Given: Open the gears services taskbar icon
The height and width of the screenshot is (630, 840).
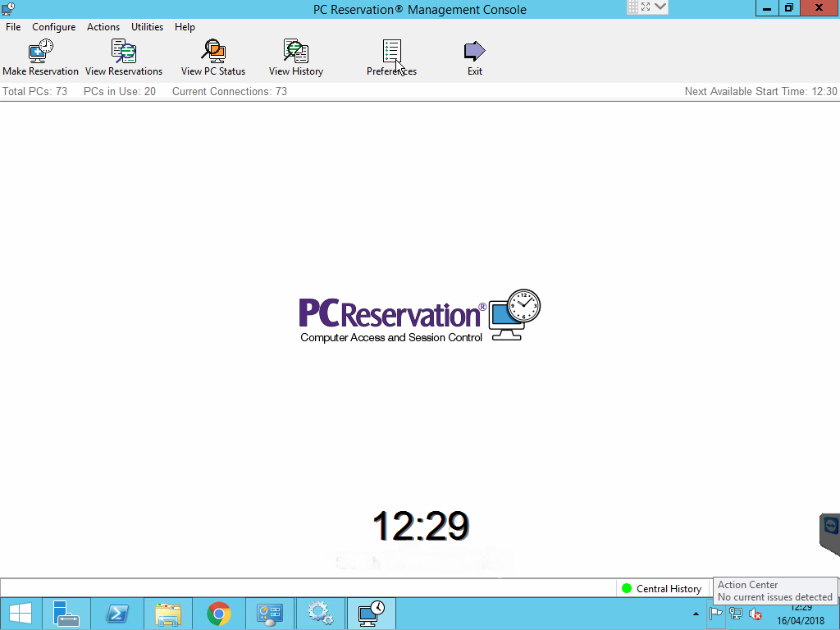Looking at the screenshot, I should [321, 614].
